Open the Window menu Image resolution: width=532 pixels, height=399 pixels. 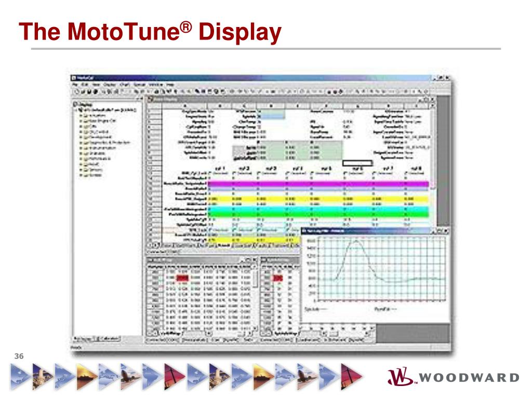pyautogui.click(x=156, y=85)
